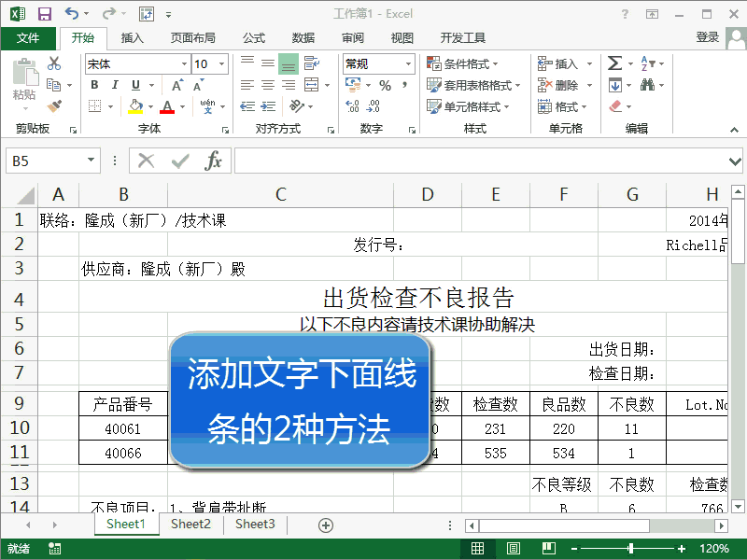
Task: Apply center alignment to the cell
Action: pos(268,85)
